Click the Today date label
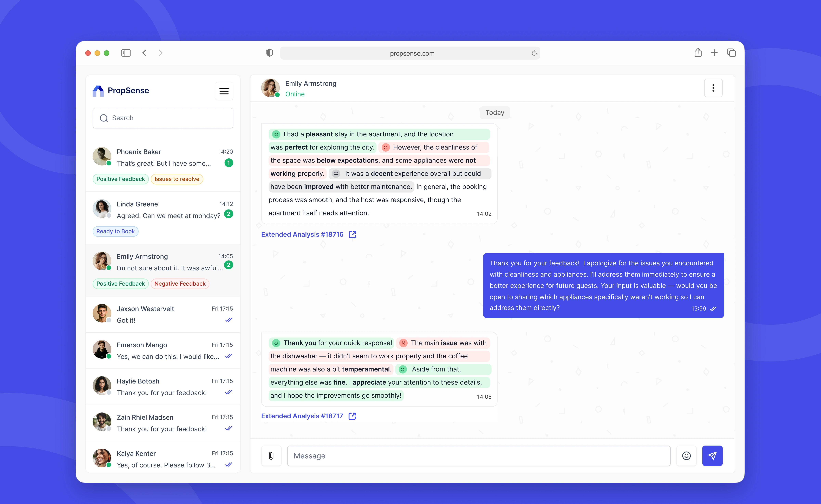 [494, 113]
